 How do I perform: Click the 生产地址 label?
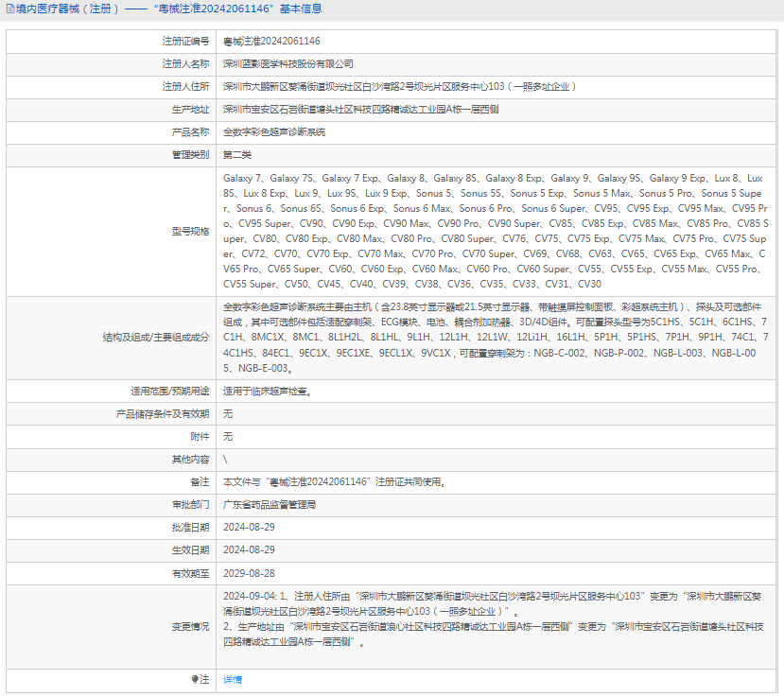(x=190, y=109)
